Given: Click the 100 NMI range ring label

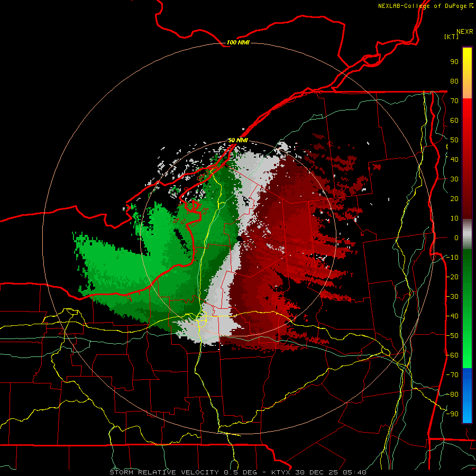Looking at the screenshot, I should pyautogui.click(x=238, y=42).
